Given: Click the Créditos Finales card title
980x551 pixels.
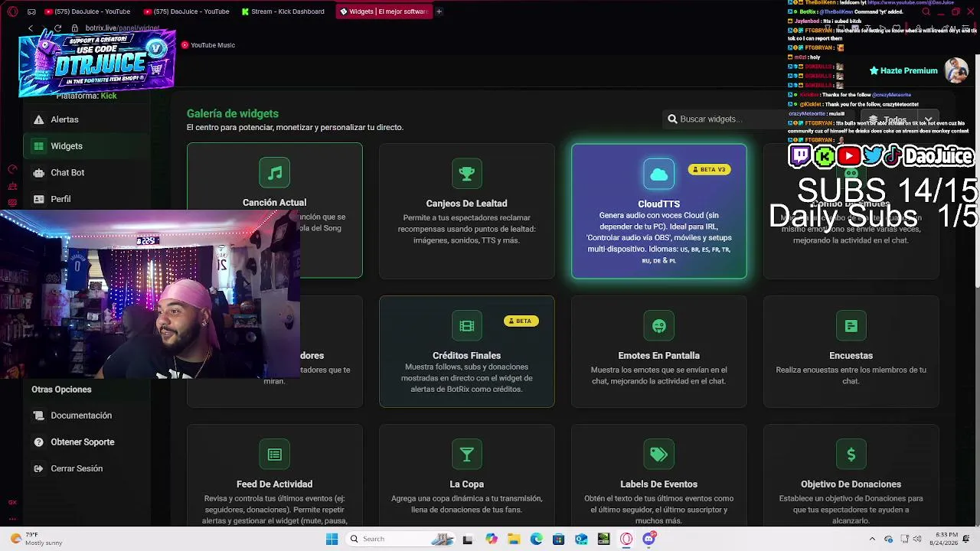Looking at the screenshot, I should [466, 356].
